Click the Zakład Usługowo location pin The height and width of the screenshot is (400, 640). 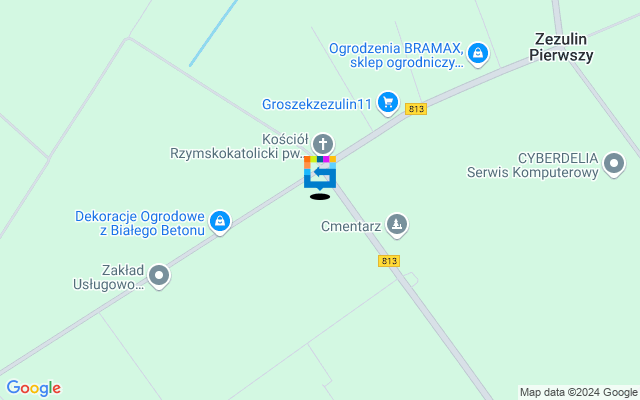[159, 276]
